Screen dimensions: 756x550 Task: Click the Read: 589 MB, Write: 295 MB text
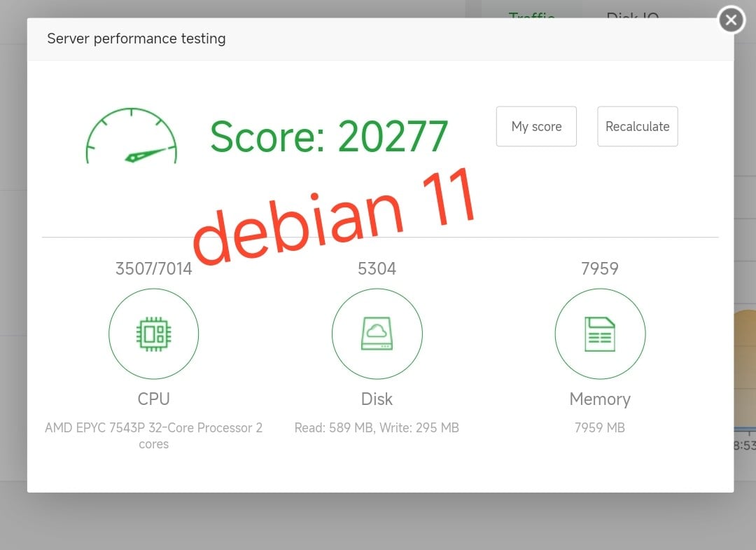pyautogui.click(x=377, y=428)
